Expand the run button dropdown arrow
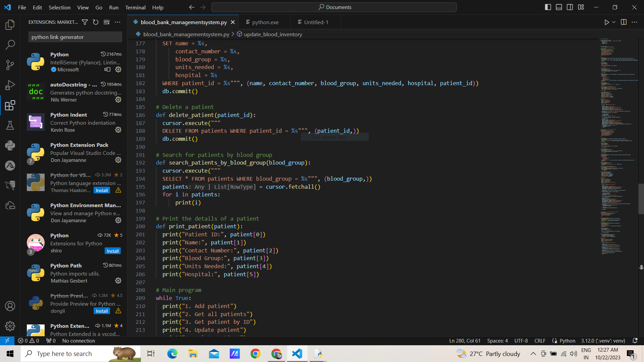This screenshot has height=362, width=644. (614, 22)
